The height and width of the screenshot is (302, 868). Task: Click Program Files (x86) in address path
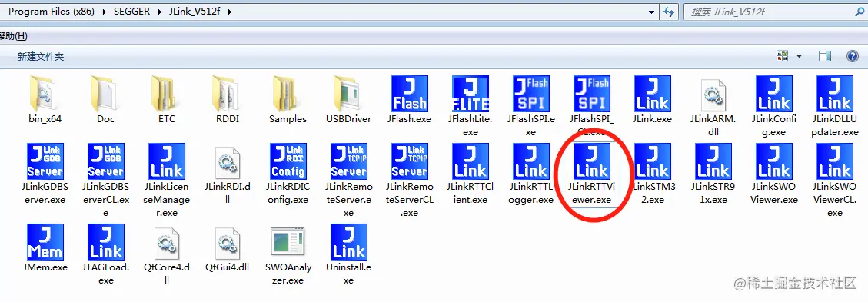(52, 11)
